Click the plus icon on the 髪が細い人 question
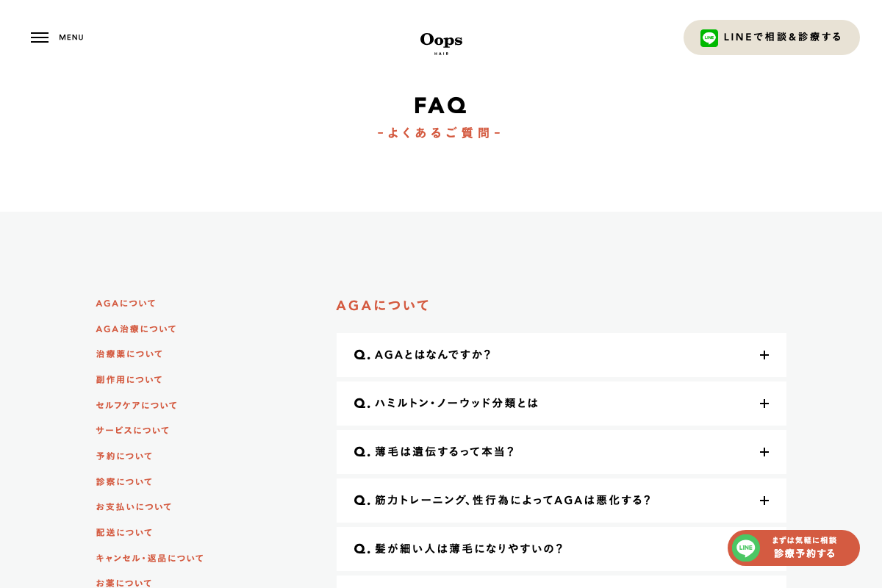 pos(764,549)
